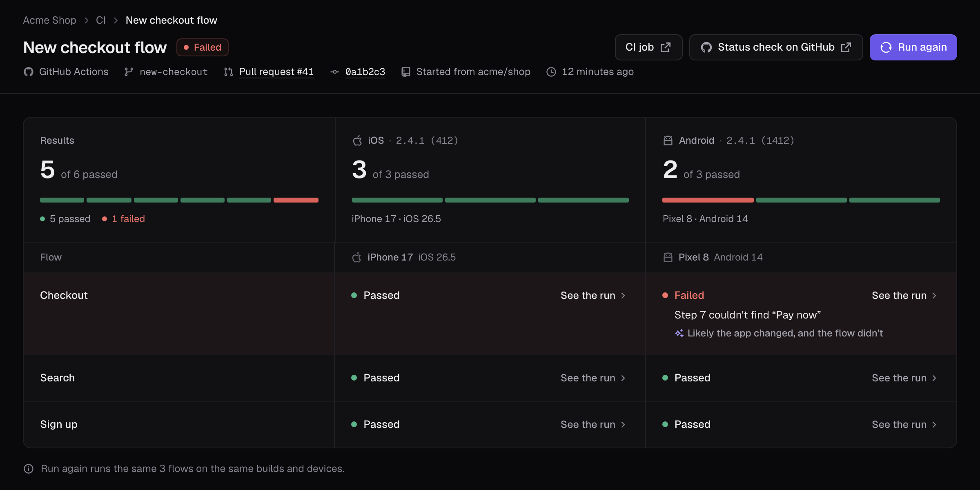Viewport: 980px width, 490px height.
Task: Click the Apple icon in iPhone 17 column header
Action: coord(356,257)
